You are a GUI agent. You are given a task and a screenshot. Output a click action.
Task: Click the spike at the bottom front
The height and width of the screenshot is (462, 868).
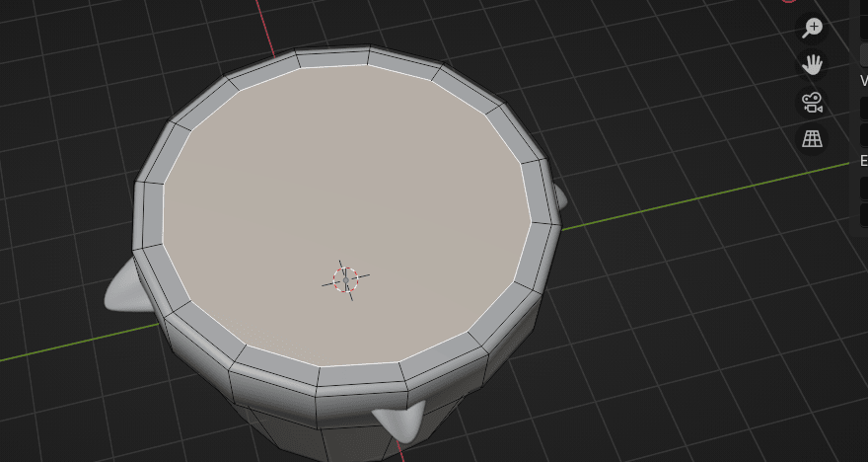pyautogui.click(x=402, y=423)
